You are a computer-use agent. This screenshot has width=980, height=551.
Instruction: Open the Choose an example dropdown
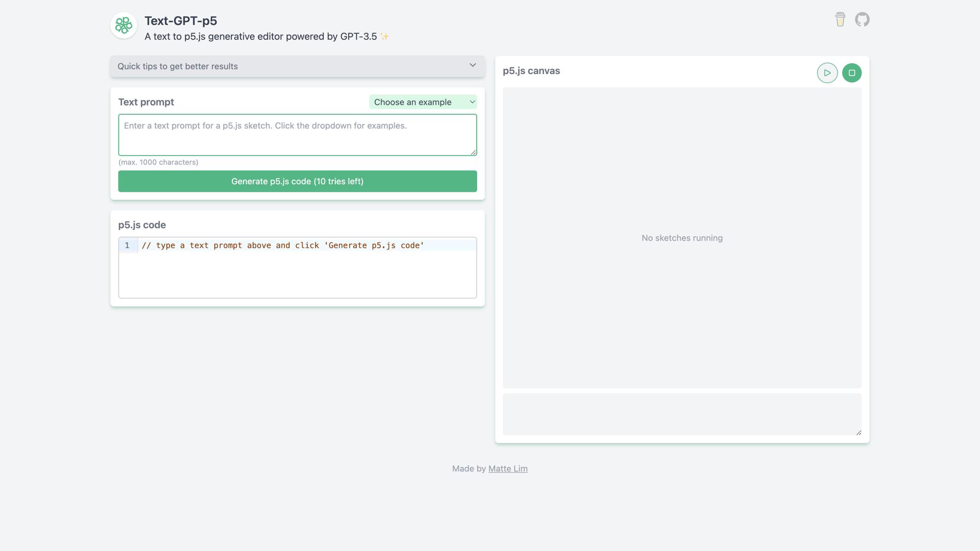[x=423, y=102]
